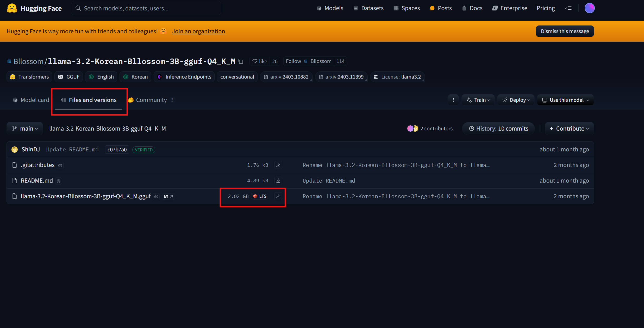Click the Hugging Face logo
Image resolution: width=644 pixels, height=328 pixels.
[34, 8]
